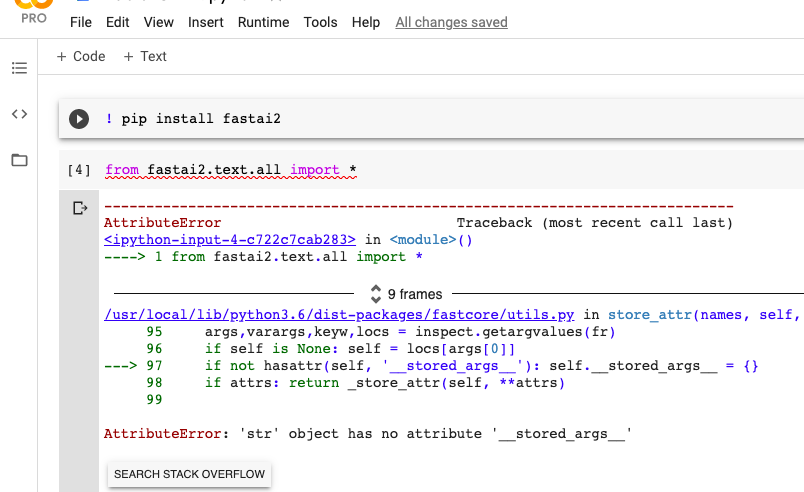Click the 'store_attr(names, self,' function text

[704, 315]
